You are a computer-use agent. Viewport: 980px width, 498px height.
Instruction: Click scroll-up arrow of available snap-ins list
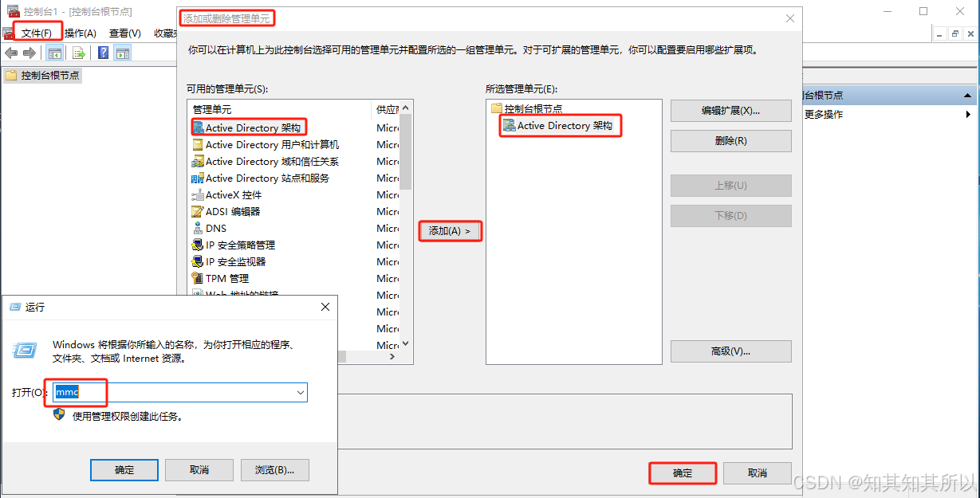(405, 109)
